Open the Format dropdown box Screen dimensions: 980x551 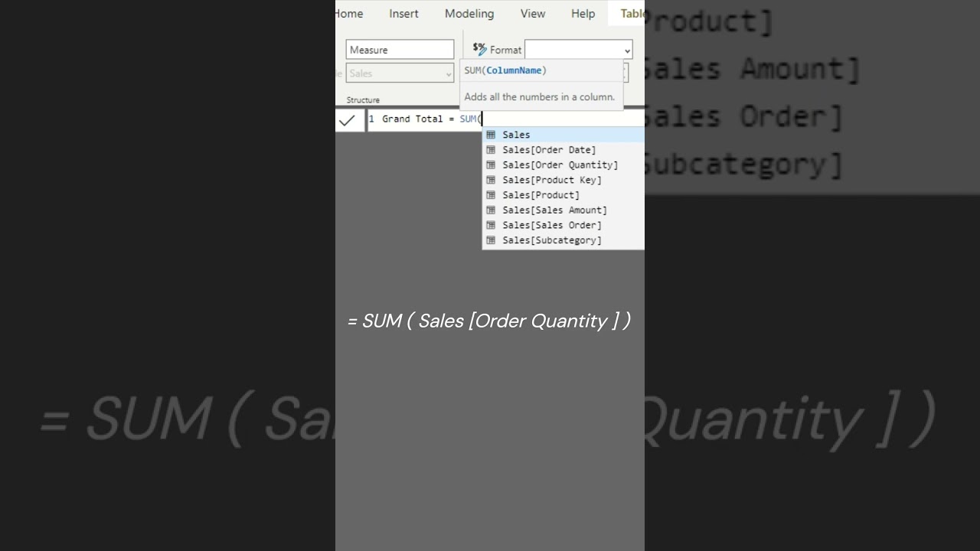point(578,50)
